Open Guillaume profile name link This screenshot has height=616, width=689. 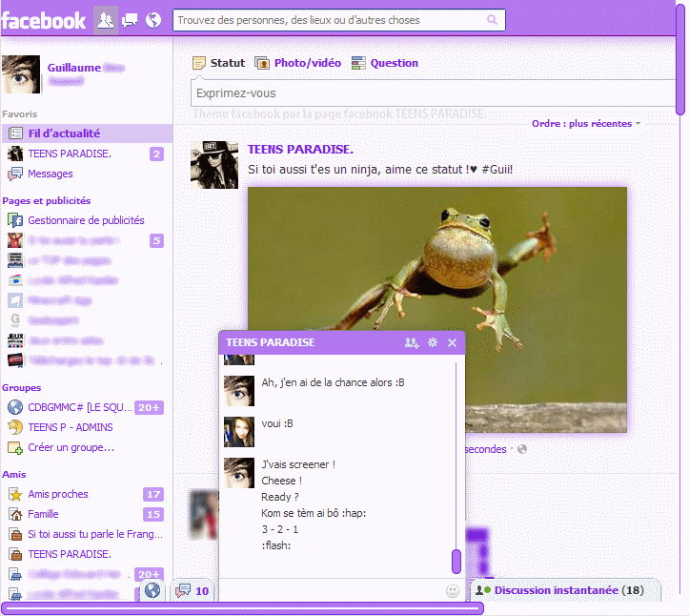[73, 68]
